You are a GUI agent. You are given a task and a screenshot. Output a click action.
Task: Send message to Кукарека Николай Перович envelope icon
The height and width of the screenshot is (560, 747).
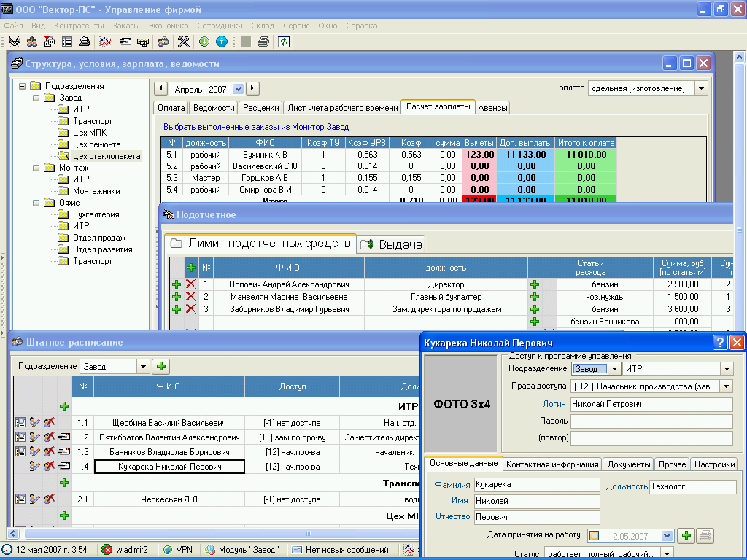click(x=64, y=466)
